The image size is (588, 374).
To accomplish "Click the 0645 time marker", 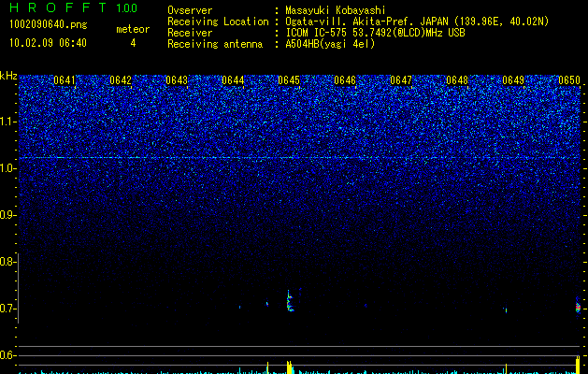I will pyautogui.click(x=289, y=80).
